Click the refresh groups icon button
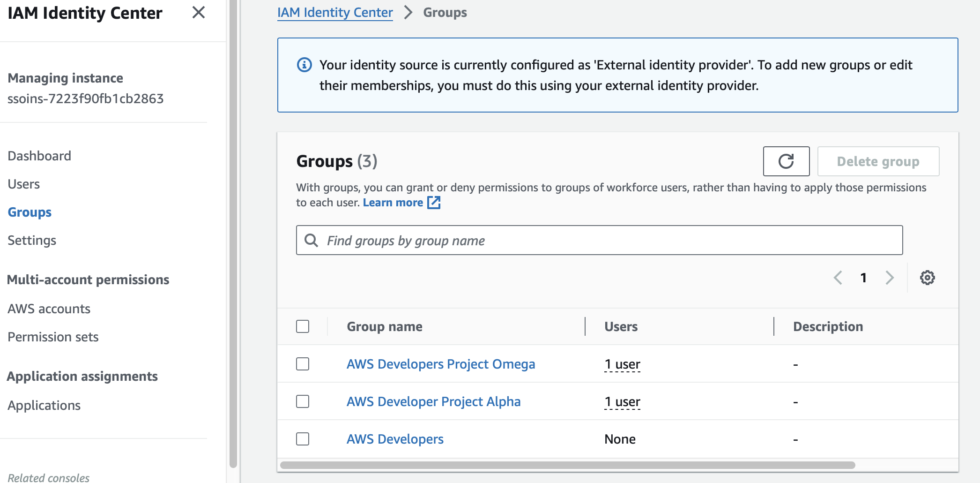 tap(786, 161)
